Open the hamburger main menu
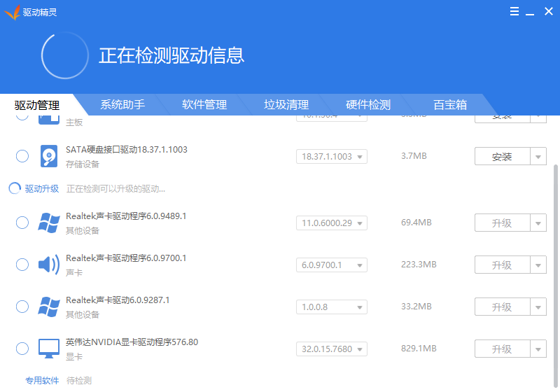Viewport: 560px width, 392px height. click(x=514, y=11)
